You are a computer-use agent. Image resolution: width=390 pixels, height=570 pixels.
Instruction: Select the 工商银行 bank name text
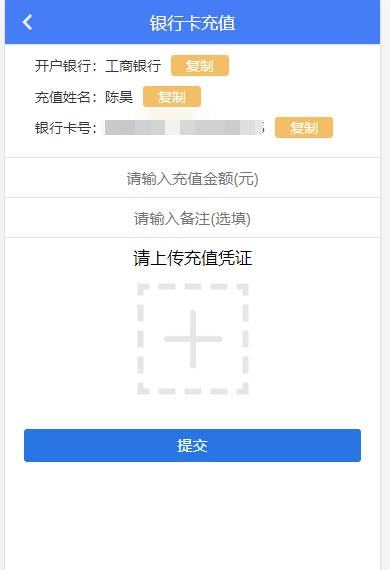(133, 66)
